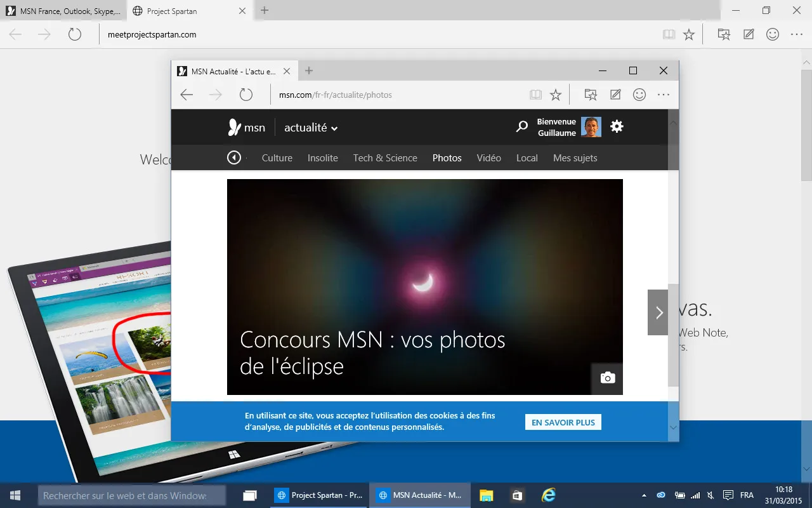Refresh the MSN Actualité page
This screenshot has width=812, height=508.
(246, 95)
